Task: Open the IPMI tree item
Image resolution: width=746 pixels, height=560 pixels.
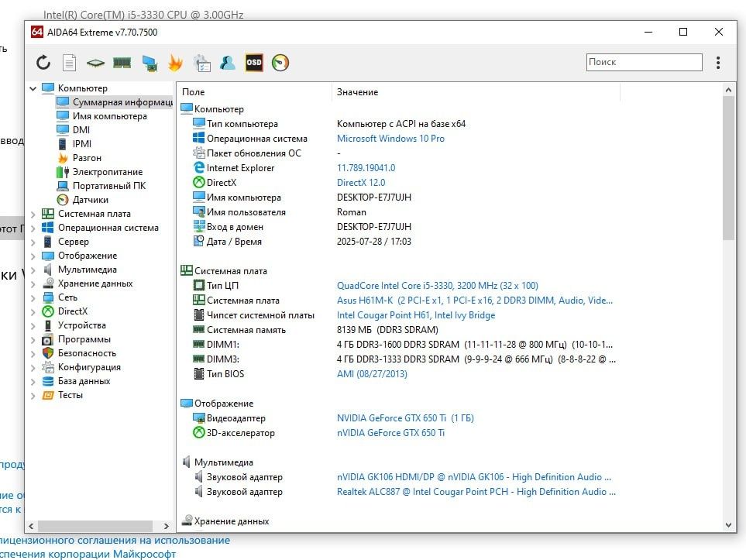Action: point(74,144)
